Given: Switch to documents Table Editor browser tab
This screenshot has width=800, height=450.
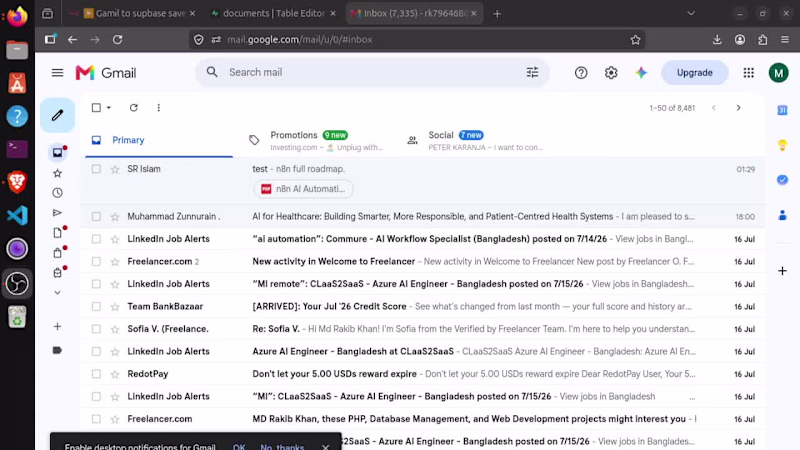Looking at the screenshot, I should click(x=272, y=13).
